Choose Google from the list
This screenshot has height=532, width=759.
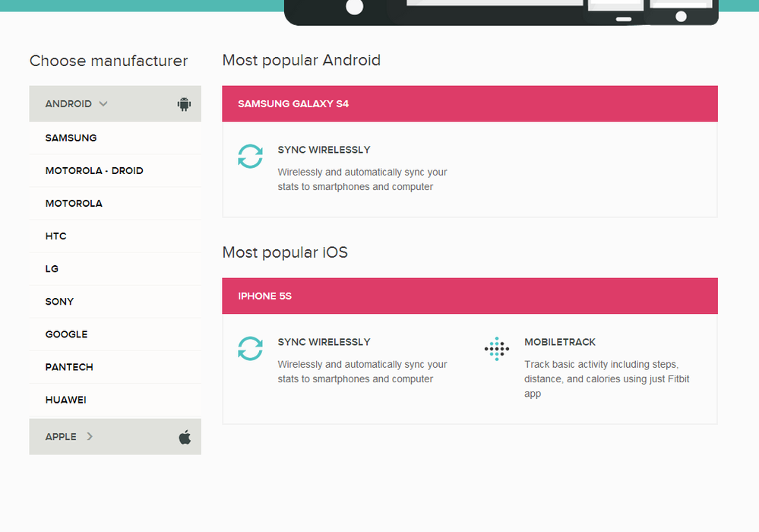click(115, 334)
